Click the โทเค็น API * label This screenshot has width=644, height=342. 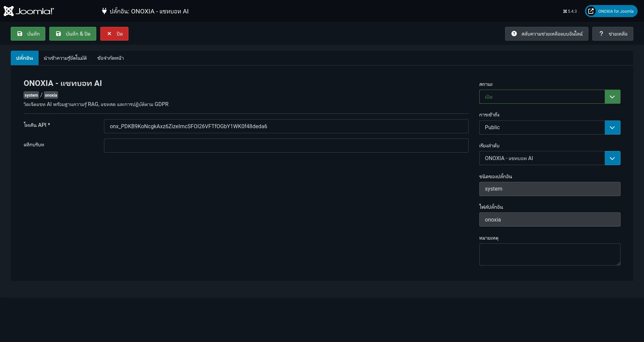(37, 125)
